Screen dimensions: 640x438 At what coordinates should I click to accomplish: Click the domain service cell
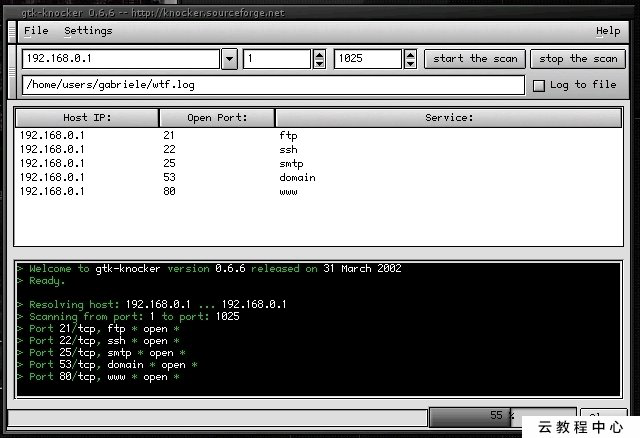(x=297, y=177)
